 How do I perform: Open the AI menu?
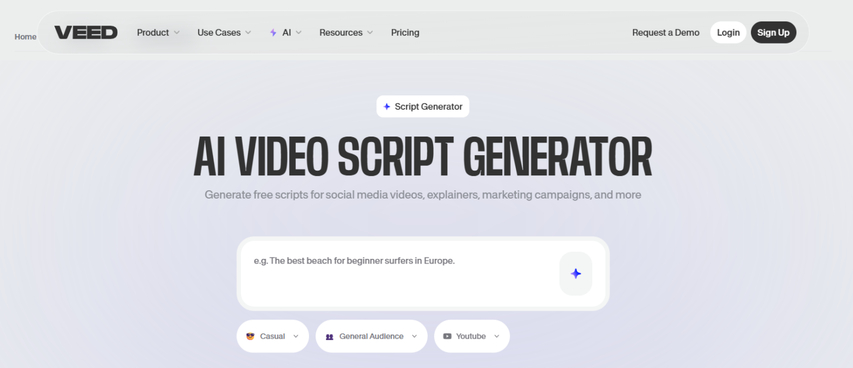[x=286, y=33]
